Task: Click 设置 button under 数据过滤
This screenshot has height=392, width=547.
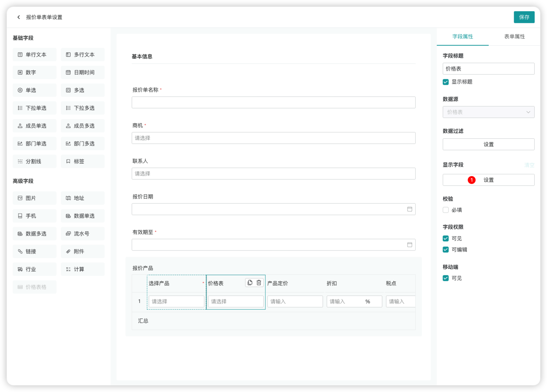Action: click(x=488, y=144)
